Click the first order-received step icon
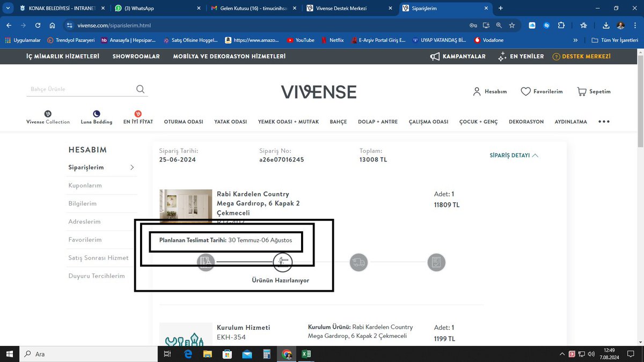 pos(206,262)
